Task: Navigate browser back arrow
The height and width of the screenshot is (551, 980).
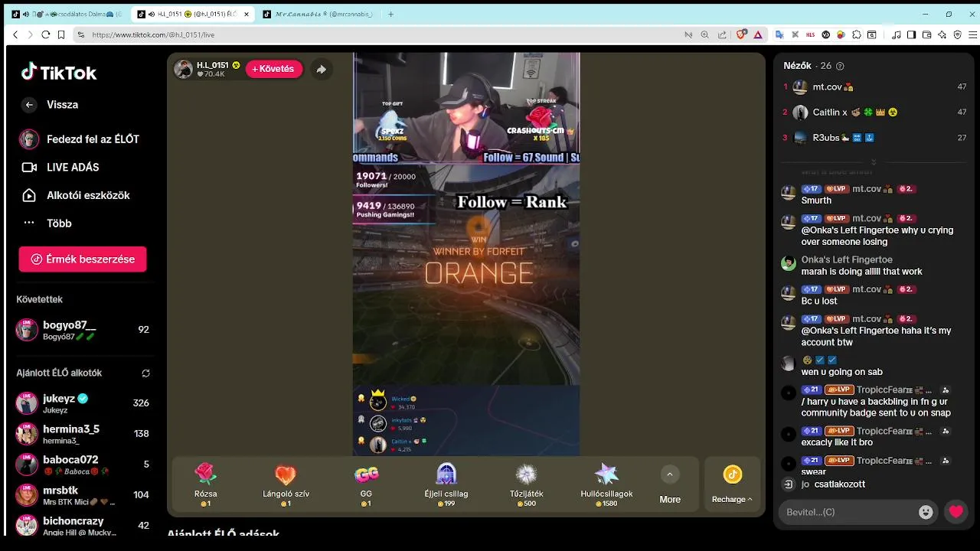Action: [x=15, y=34]
